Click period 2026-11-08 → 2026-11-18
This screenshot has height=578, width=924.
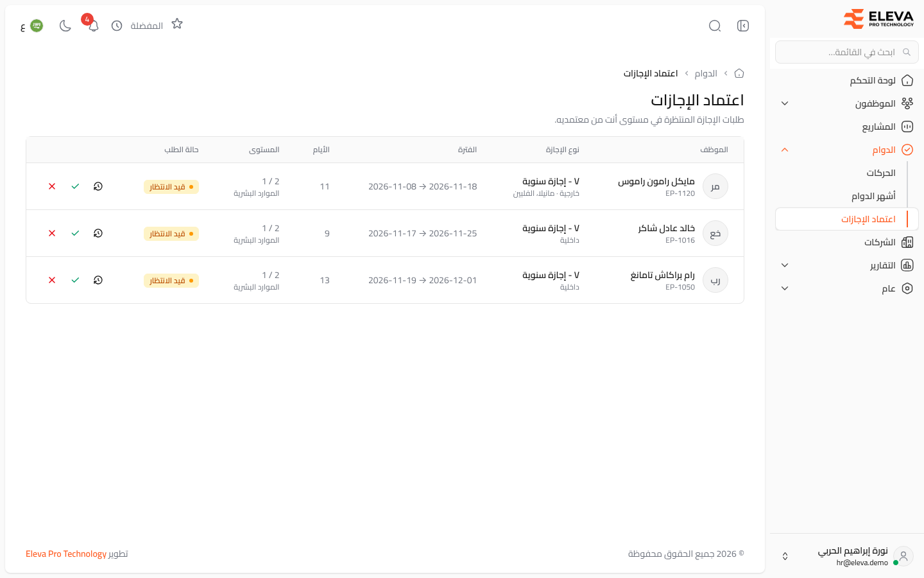pyautogui.click(x=423, y=186)
